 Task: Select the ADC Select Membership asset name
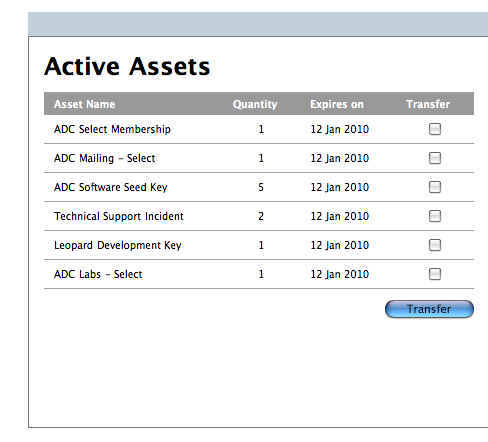[112, 129]
